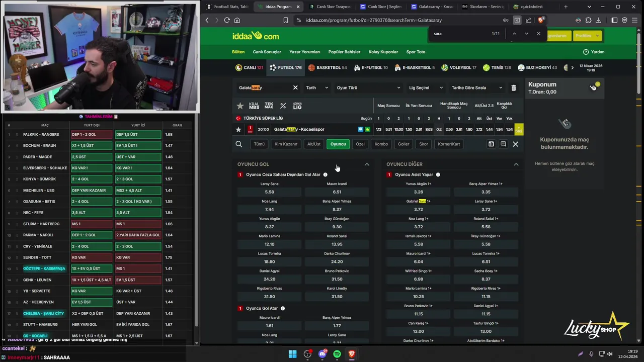Image resolution: width=644 pixels, height=362 pixels.
Task: Open the statistics table icon
Action: pos(491,144)
